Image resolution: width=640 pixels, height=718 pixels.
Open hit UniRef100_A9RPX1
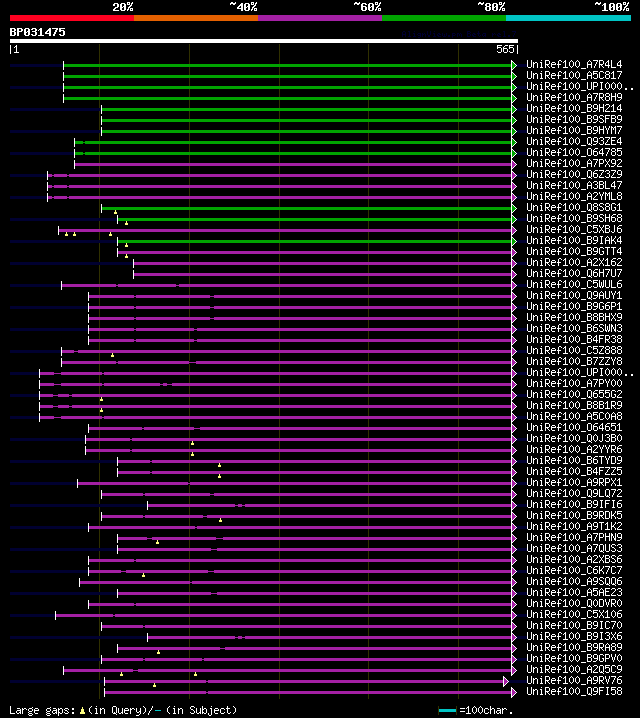point(574,482)
